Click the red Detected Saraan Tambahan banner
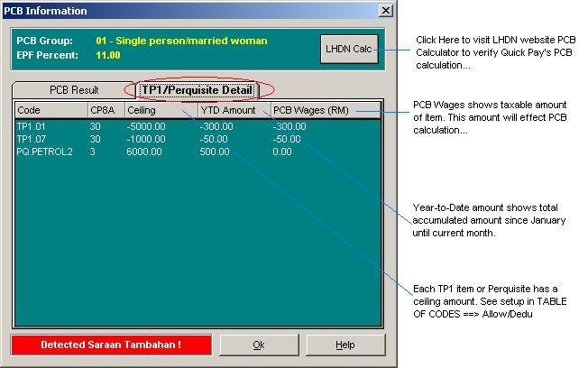 (x=111, y=345)
